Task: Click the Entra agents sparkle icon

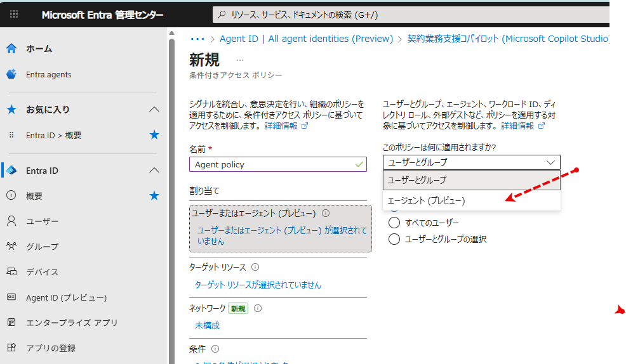Action: (x=11, y=74)
